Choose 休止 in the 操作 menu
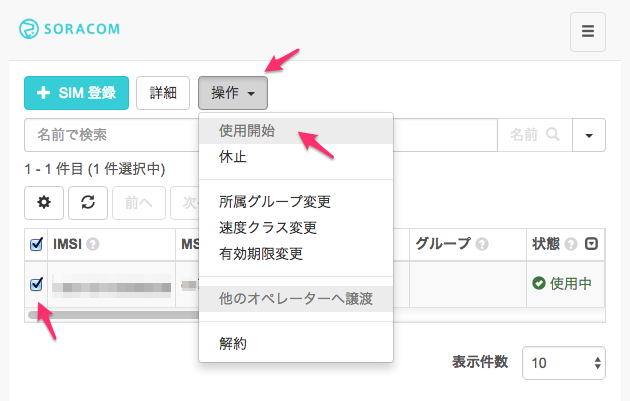The width and height of the screenshot is (630, 401). [233, 157]
